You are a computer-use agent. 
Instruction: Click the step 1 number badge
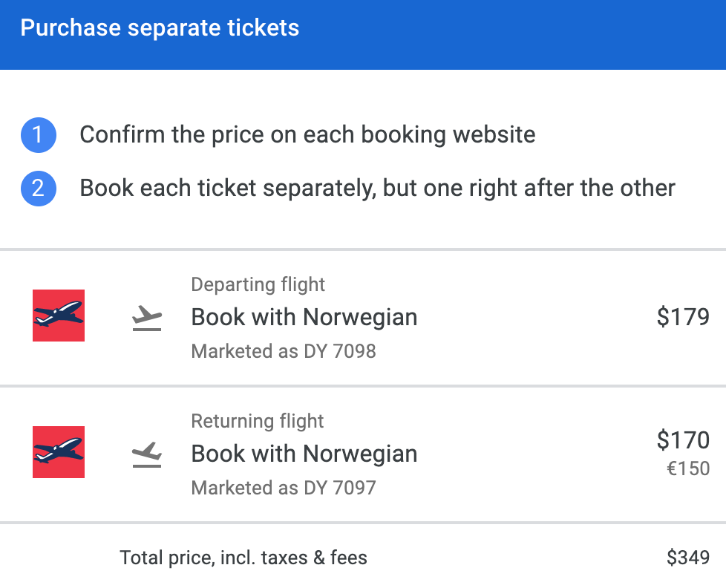coord(39,136)
